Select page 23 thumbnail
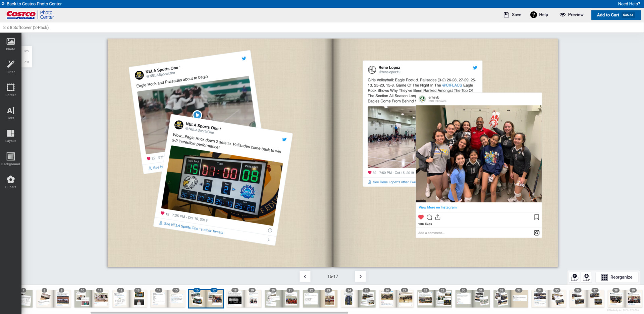This screenshot has height=314, width=644. point(329,299)
